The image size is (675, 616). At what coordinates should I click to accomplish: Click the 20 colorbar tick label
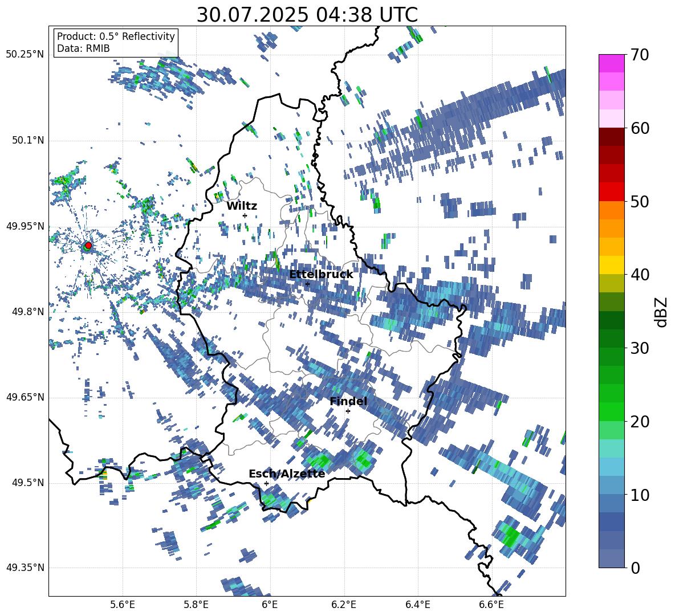pos(640,421)
